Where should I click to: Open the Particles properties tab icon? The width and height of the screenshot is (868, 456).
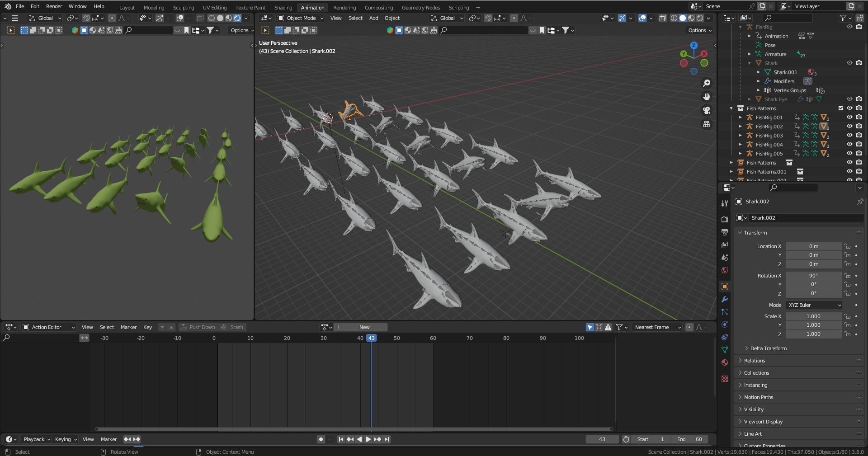click(x=725, y=312)
